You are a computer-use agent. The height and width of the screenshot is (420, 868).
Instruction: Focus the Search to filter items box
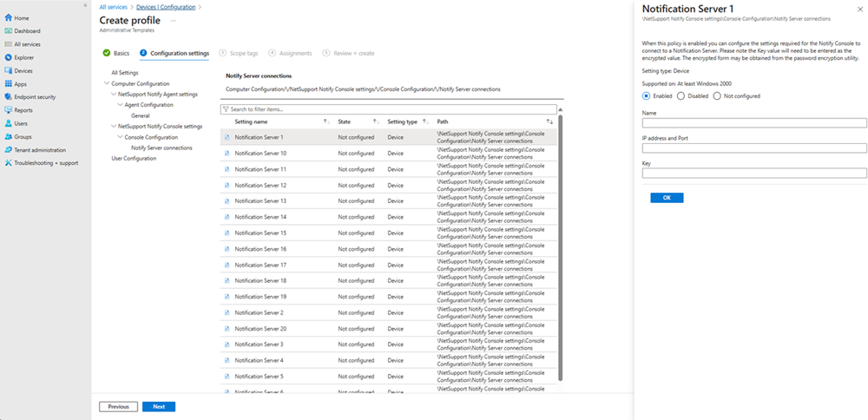click(389, 109)
